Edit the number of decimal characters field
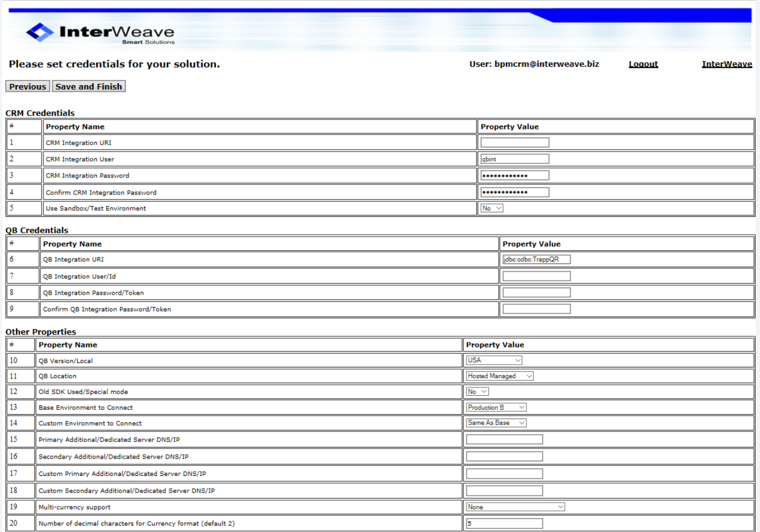 pos(504,524)
